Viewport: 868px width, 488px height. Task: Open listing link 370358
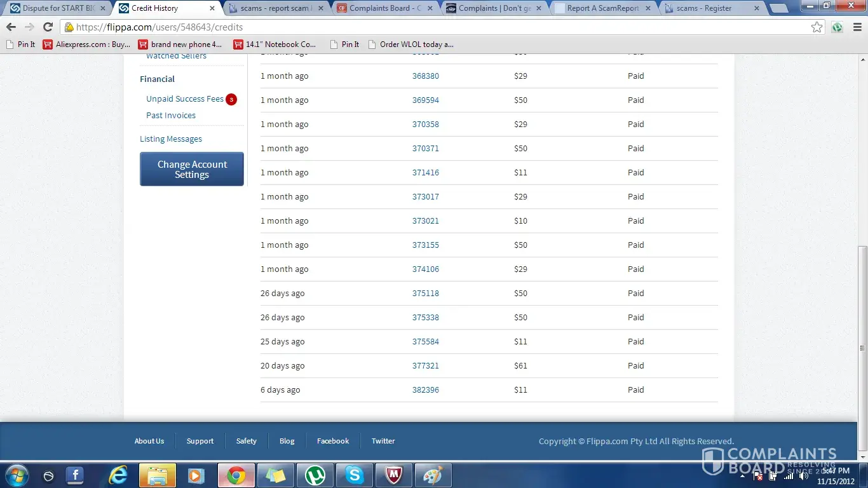(426, 125)
